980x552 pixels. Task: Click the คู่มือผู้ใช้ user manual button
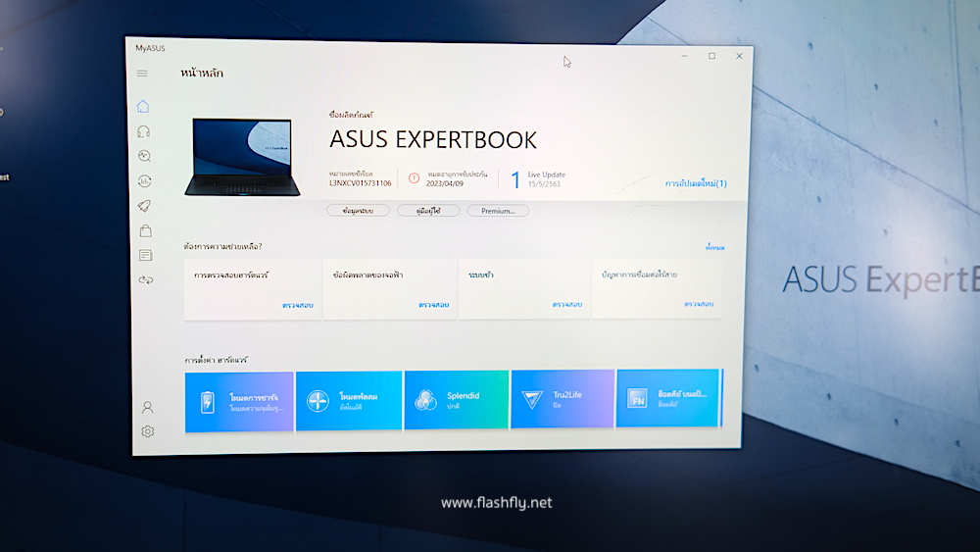tap(428, 211)
